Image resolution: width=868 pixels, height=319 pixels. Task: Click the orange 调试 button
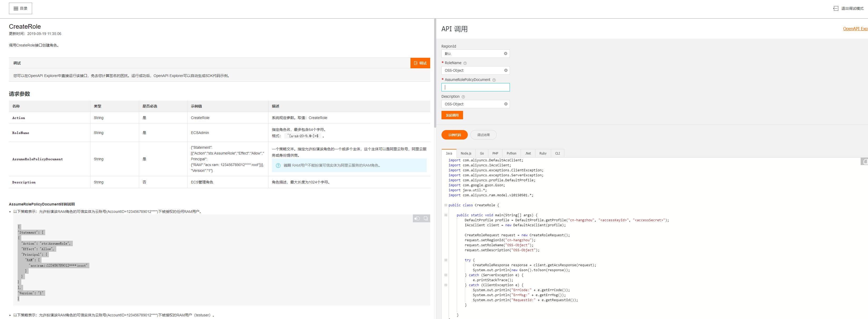point(420,63)
